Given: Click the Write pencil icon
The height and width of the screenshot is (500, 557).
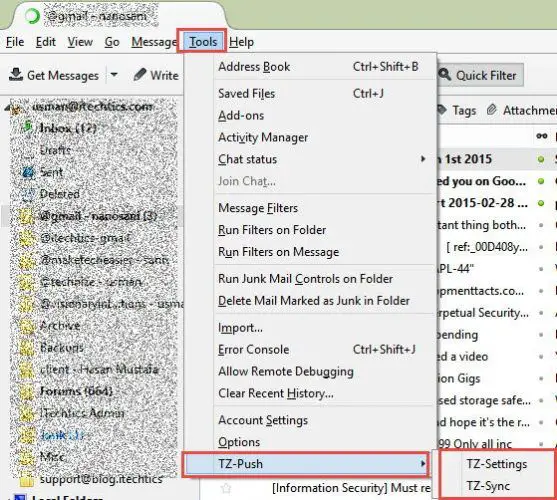Looking at the screenshot, I should point(140,75).
